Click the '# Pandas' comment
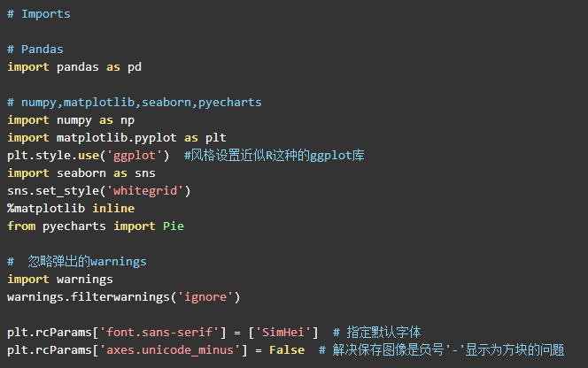This screenshot has width=588, height=368. coord(35,50)
